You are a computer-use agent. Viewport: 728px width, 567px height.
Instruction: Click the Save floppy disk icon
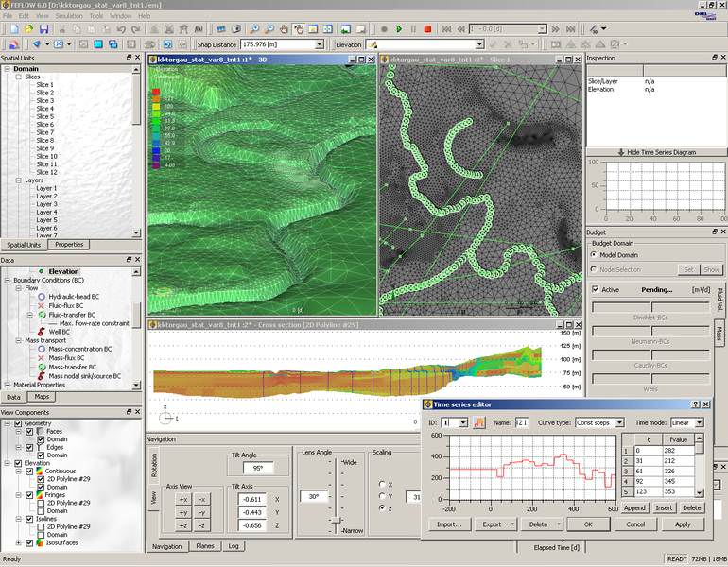[44, 29]
